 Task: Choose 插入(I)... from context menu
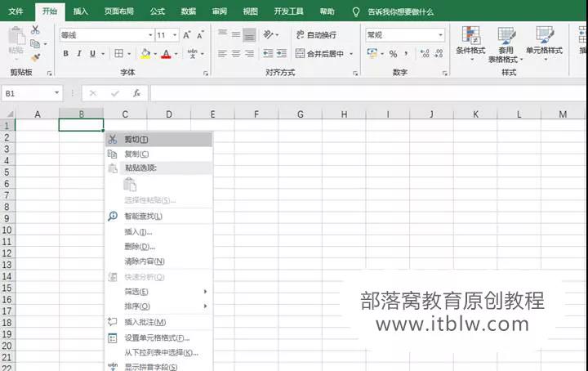click(159, 232)
